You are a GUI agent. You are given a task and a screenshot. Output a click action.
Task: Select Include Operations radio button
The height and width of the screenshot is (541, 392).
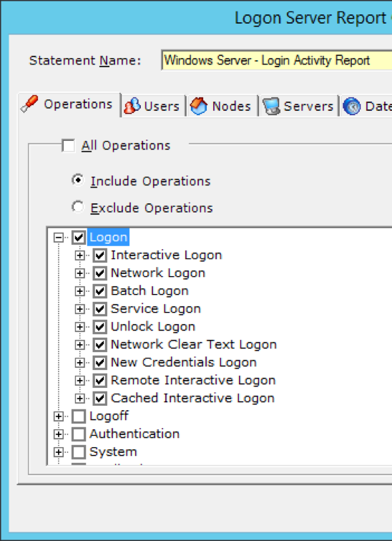pyautogui.click(x=78, y=180)
